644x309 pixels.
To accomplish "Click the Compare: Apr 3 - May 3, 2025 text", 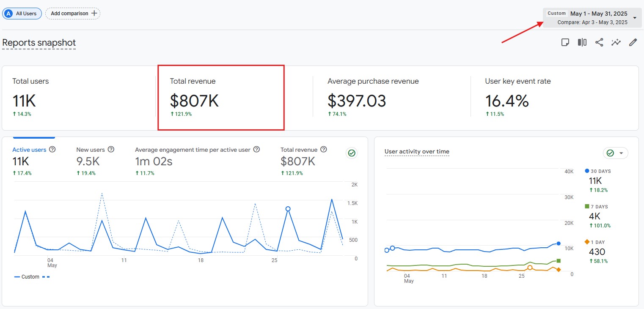I will pyautogui.click(x=592, y=22).
